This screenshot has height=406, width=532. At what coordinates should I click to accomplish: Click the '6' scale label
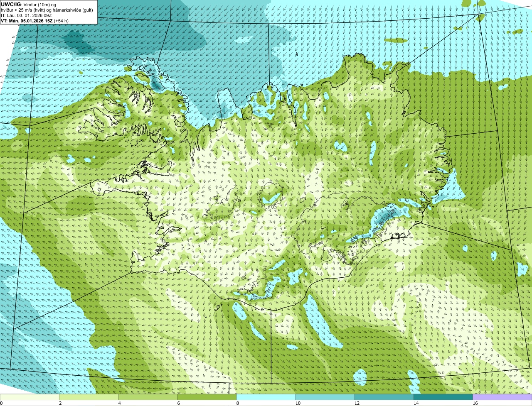tap(179, 403)
